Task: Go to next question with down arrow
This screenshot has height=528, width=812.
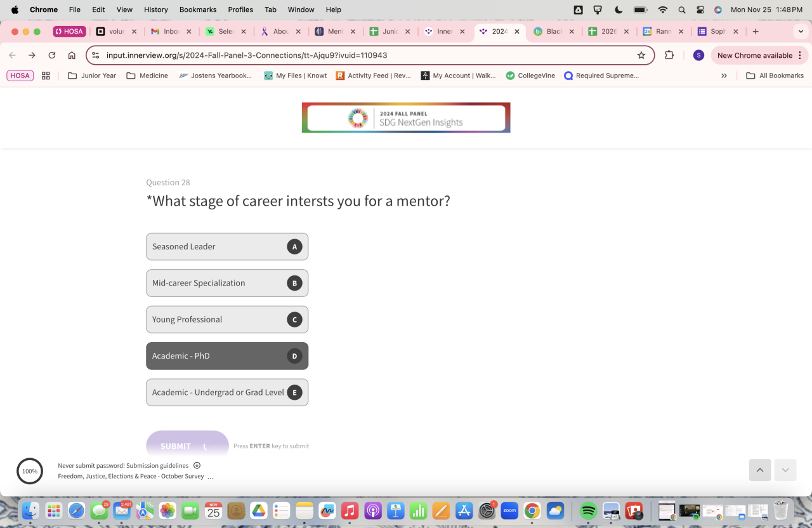Action: click(x=785, y=470)
